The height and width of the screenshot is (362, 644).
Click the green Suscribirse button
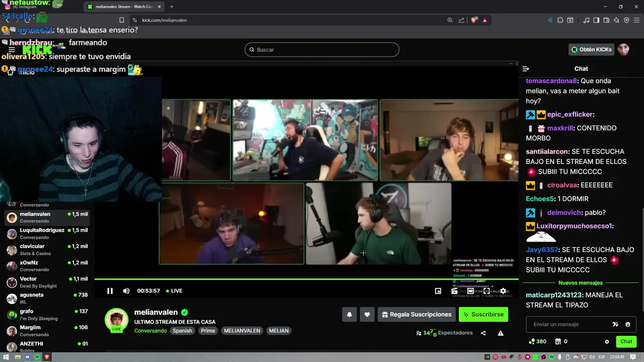pos(484,315)
